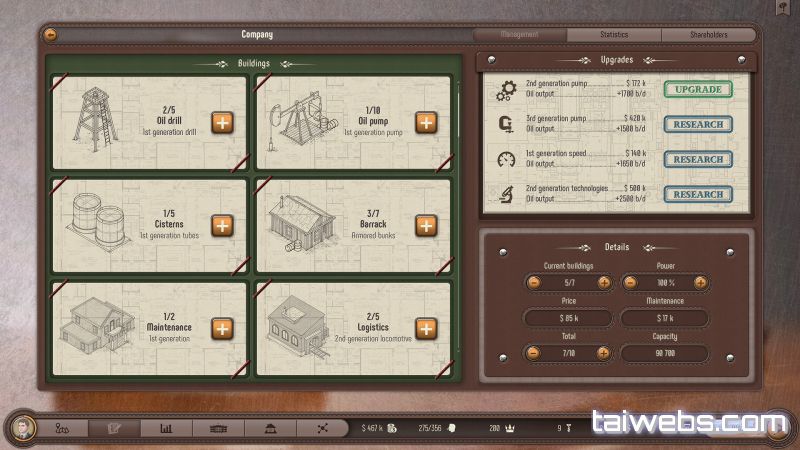Increase the Total value
The image size is (800, 450).
603,353
